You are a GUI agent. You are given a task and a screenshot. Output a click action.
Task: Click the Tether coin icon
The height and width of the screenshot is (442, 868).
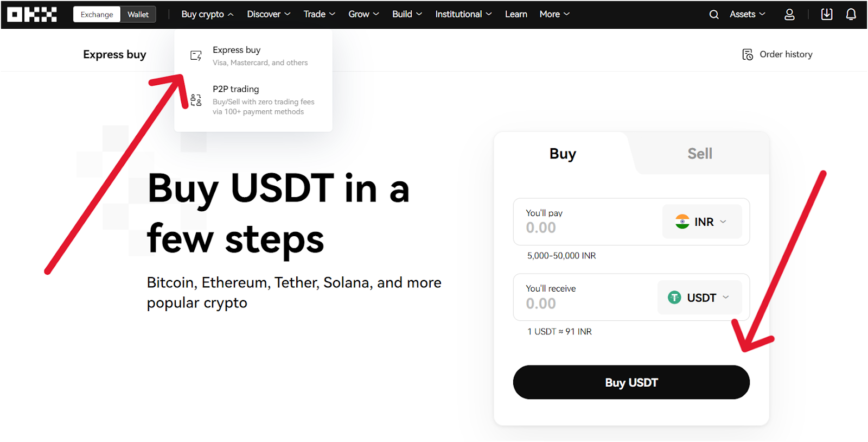coord(673,298)
